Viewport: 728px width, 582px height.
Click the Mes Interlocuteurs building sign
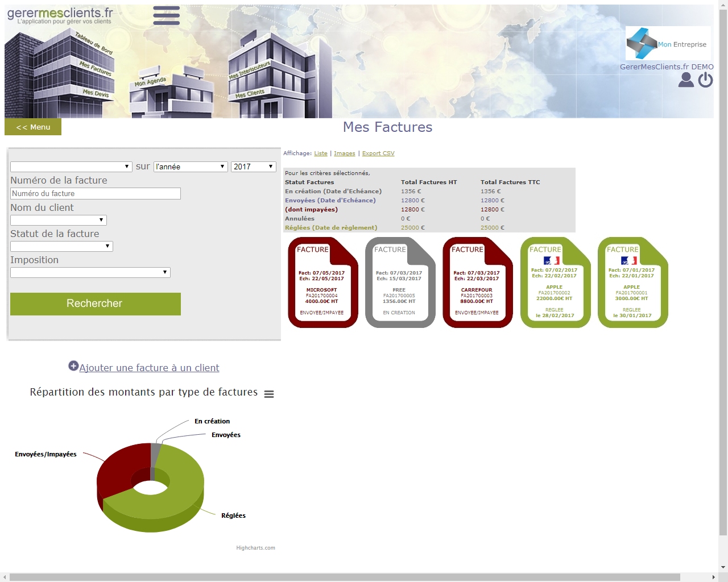coord(249,70)
